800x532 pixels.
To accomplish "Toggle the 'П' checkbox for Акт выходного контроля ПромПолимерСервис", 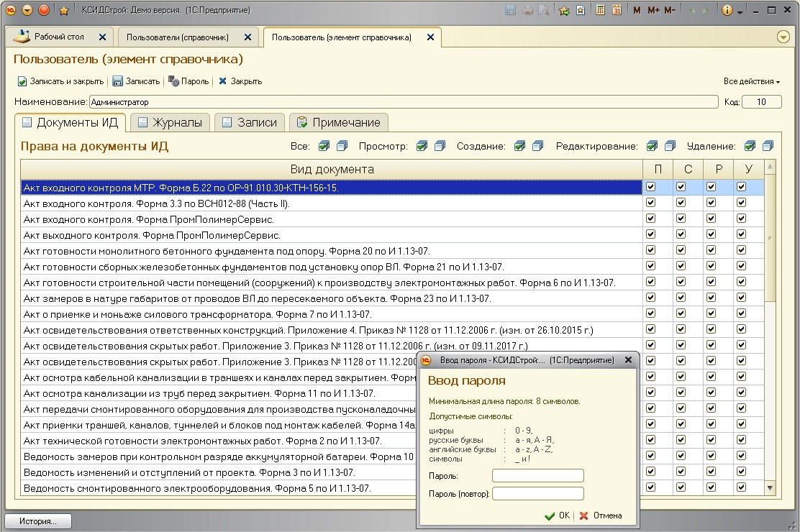I will [x=650, y=234].
